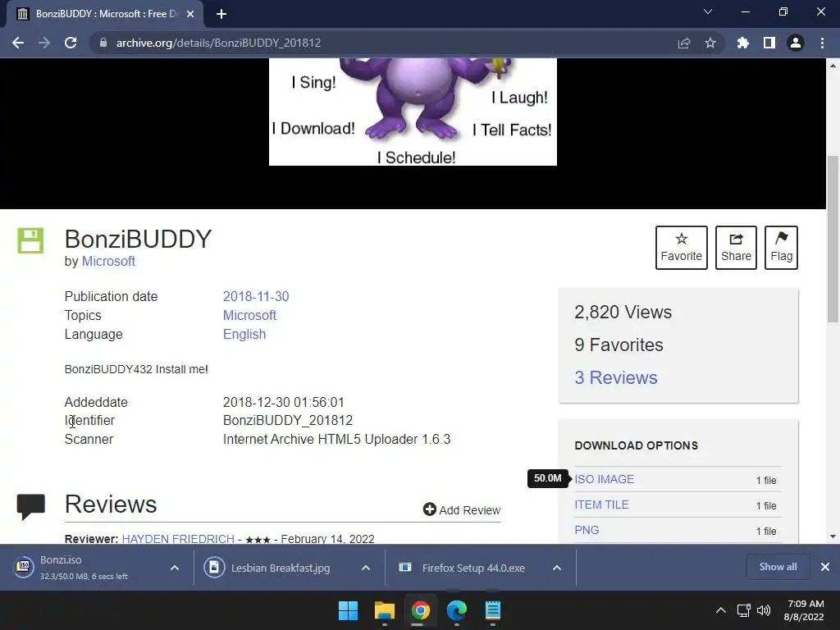This screenshot has width=840, height=630.
Task: Select the 9 Favorites text
Action: point(619,345)
